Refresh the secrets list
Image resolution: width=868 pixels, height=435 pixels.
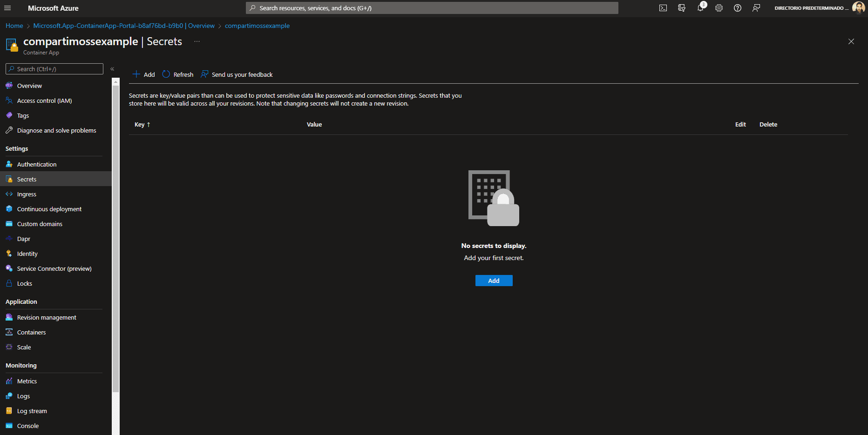coord(178,74)
